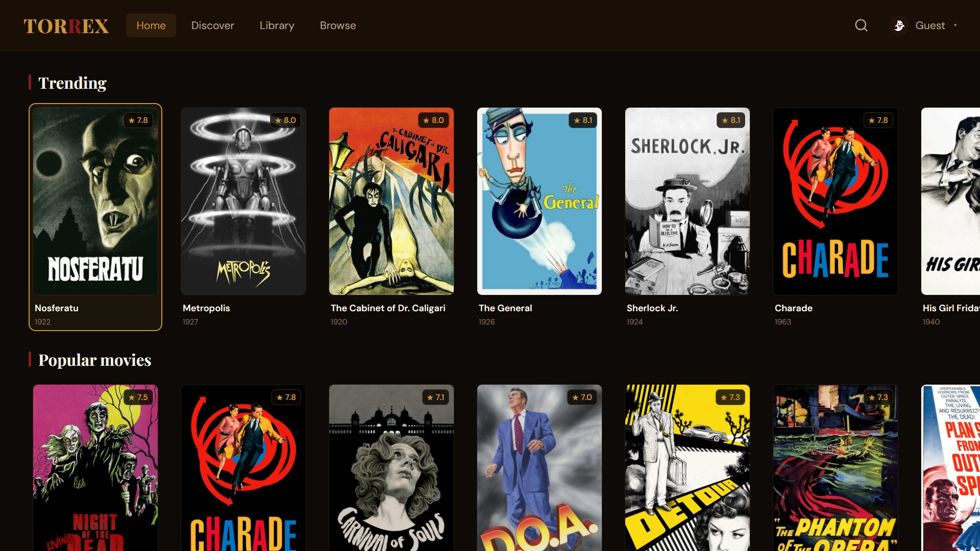Open The Cabinet of Dr. Caligari poster
980x551 pixels.
pos(391,201)
